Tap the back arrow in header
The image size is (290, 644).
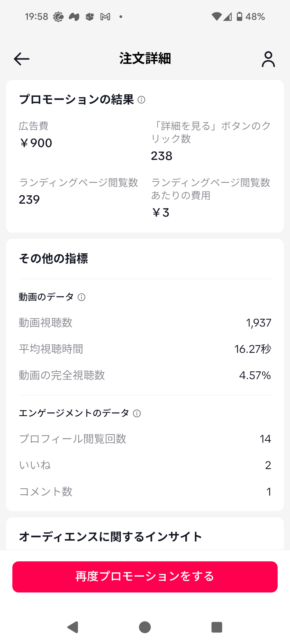22,59
